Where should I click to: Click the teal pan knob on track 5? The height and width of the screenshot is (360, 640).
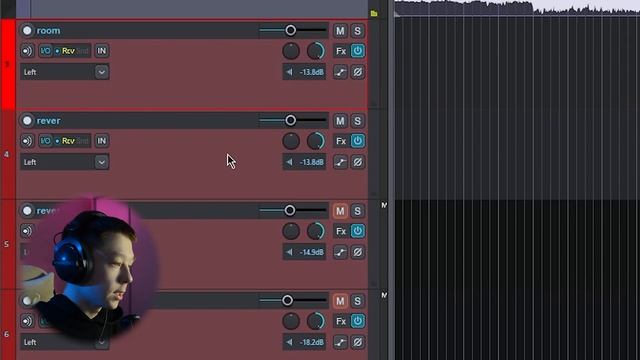click(x=316, y=231)
